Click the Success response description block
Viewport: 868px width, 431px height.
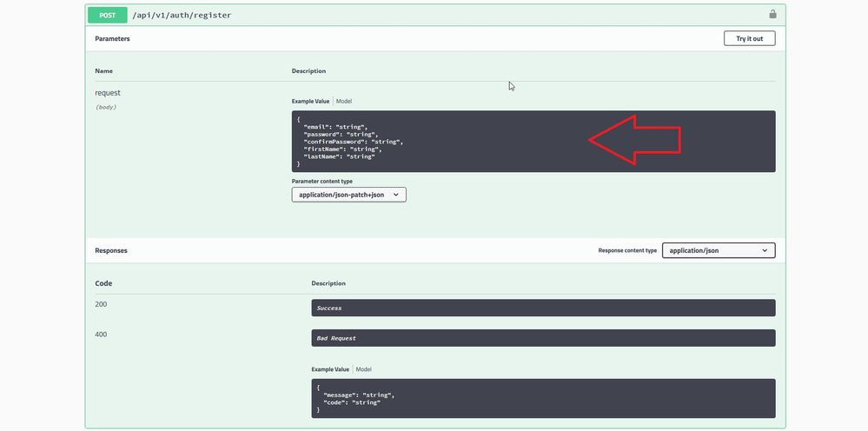542,308
